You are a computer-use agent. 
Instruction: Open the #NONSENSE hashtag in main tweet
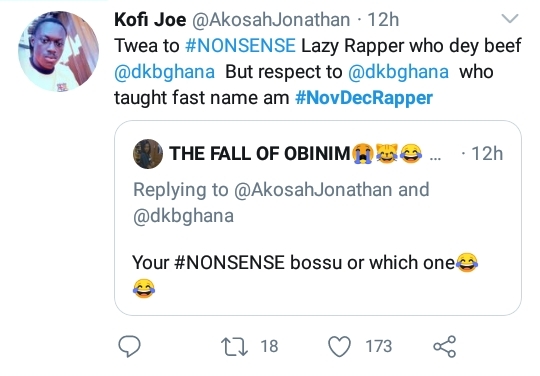tap(240, 45)
